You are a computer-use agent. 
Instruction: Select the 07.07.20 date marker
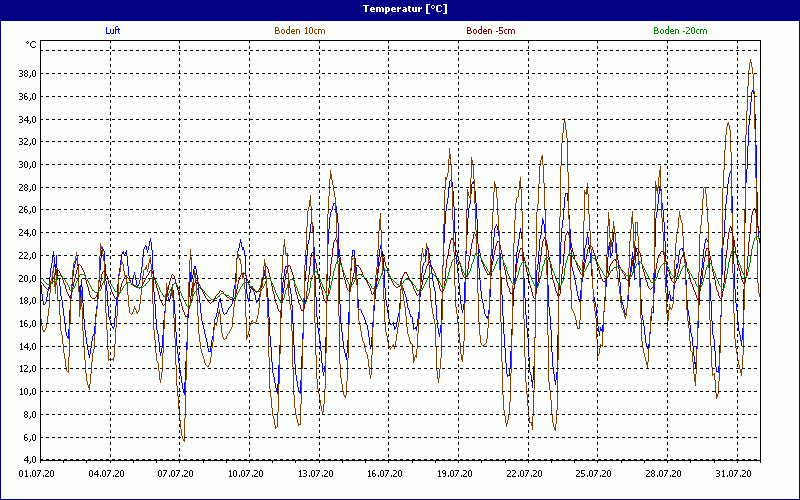point(176,474)
